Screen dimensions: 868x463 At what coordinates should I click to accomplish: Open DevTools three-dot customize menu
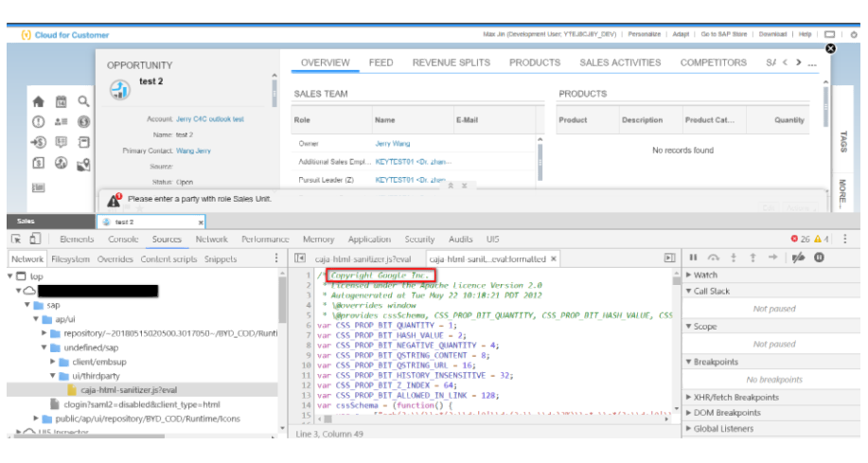(844, 239)
